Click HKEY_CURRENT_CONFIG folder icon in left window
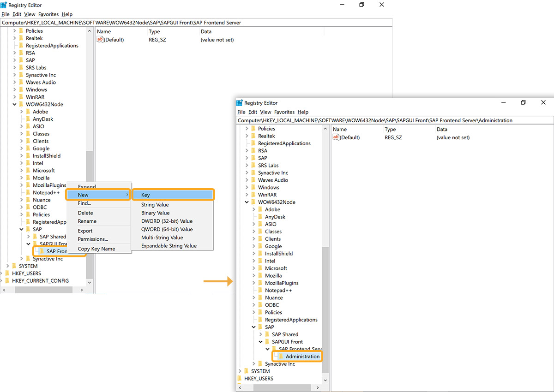 pos(6,281)
